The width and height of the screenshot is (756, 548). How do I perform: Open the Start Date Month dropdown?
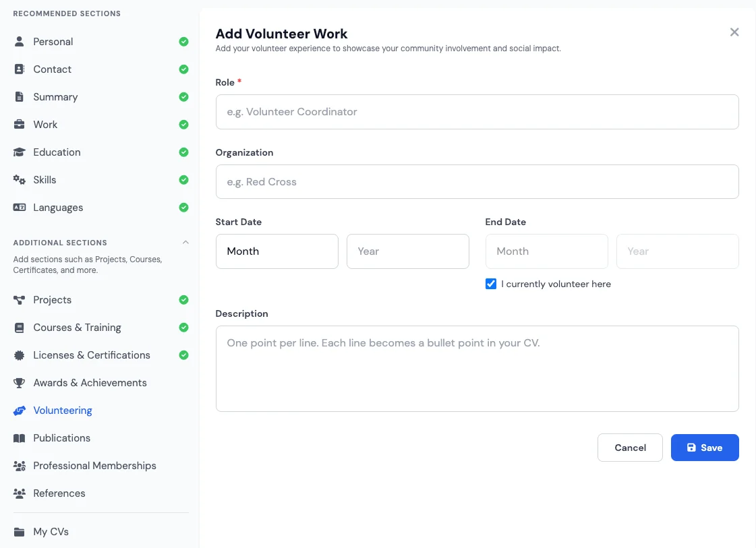point(277,251)
